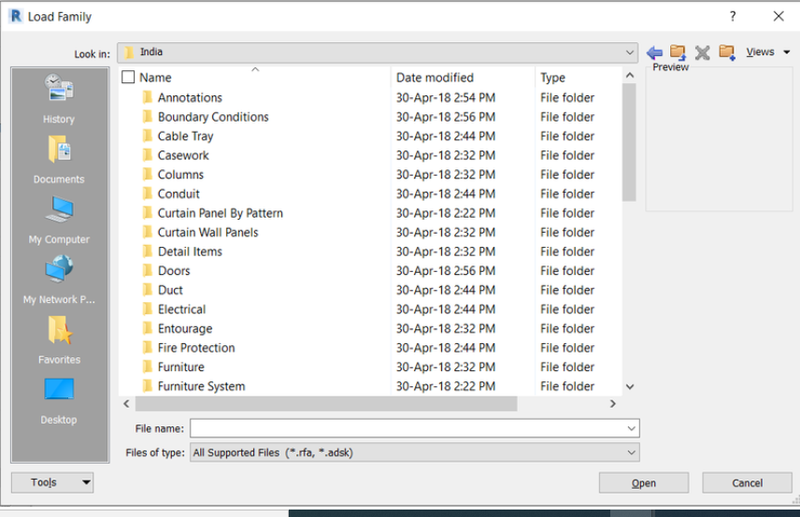Image resolution: width=800 pixels, height=517 pixels.
Task: Go up one folder level icon
Action: pos(678,52)
